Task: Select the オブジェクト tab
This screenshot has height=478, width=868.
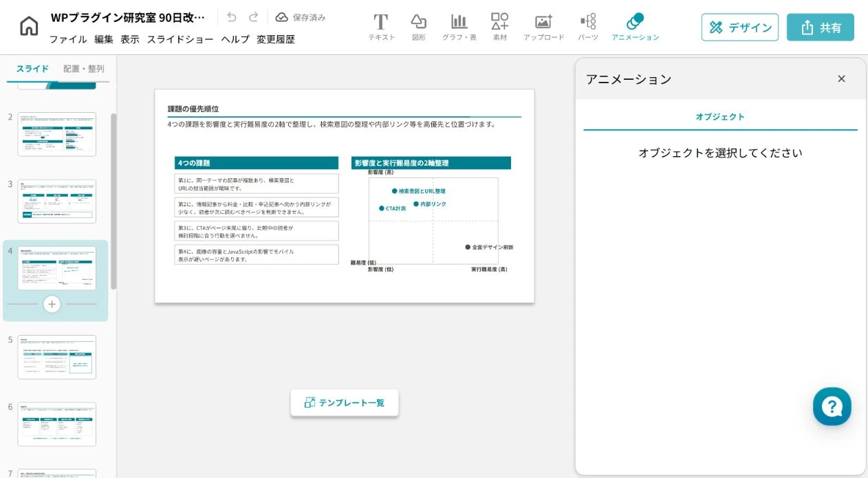Action: (720, 117)
